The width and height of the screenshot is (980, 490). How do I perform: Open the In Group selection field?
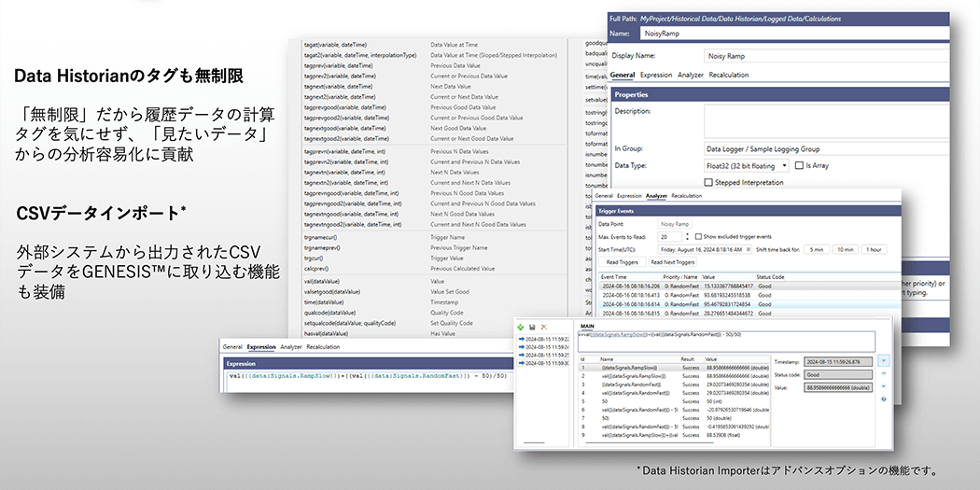pyautogui.click(x=821, y=147)
